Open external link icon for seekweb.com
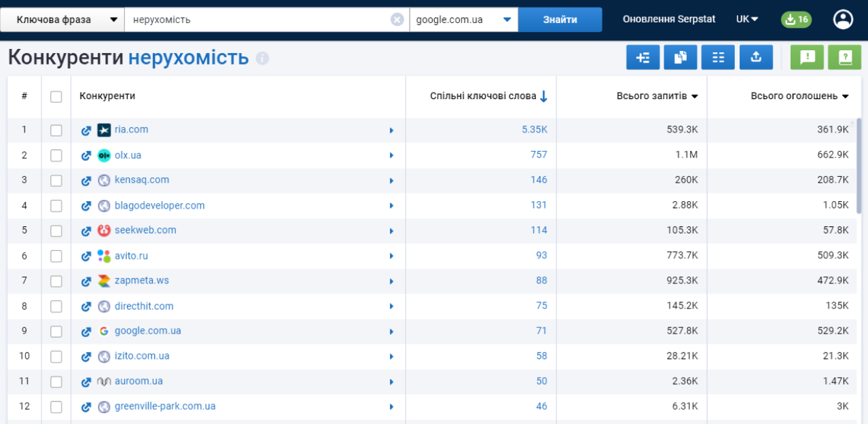This screenshot has height=424, width=868. pyautogui.click(x=86, y=231)
